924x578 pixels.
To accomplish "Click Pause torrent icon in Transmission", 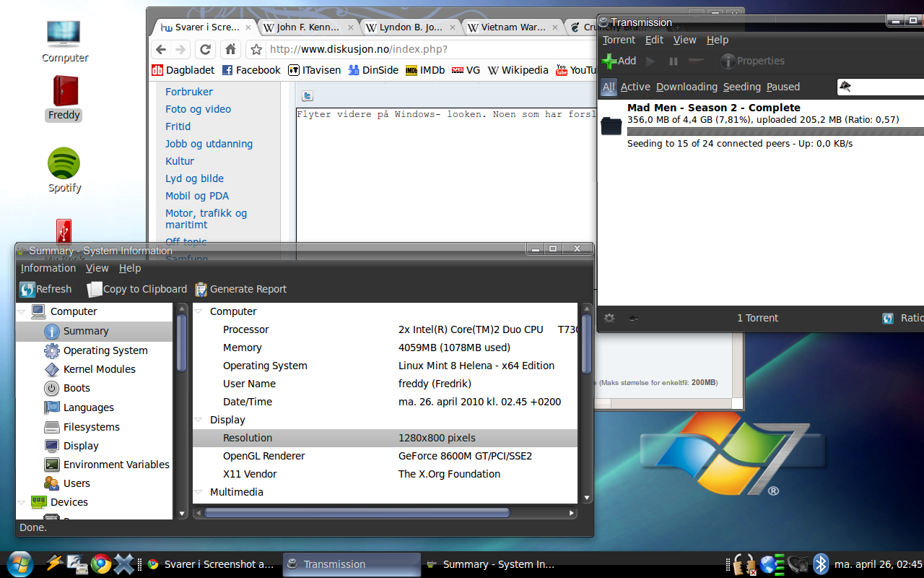I will click(674, 61).
